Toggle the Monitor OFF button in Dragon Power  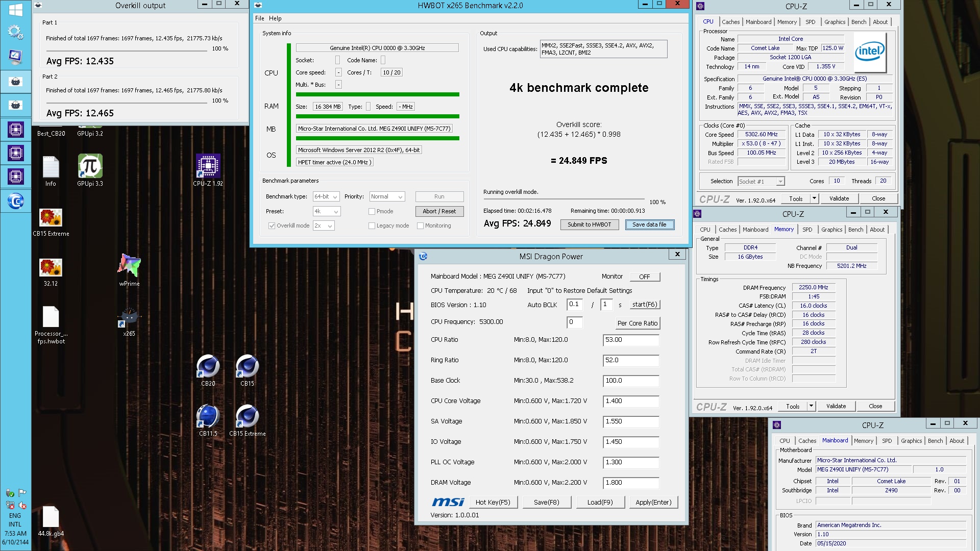click(x=645, y=277)
